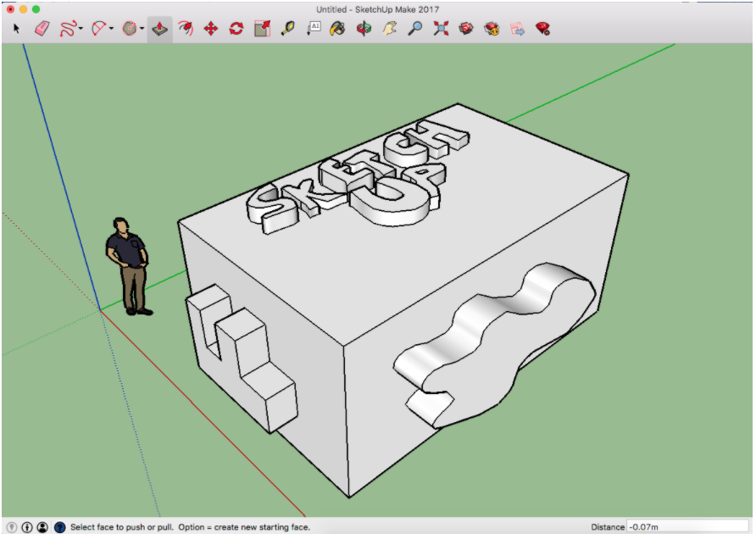Select the arrow Select tool

(17, 29)
